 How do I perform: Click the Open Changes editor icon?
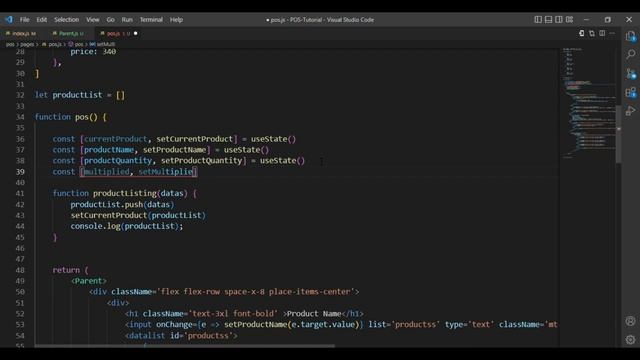582,33
